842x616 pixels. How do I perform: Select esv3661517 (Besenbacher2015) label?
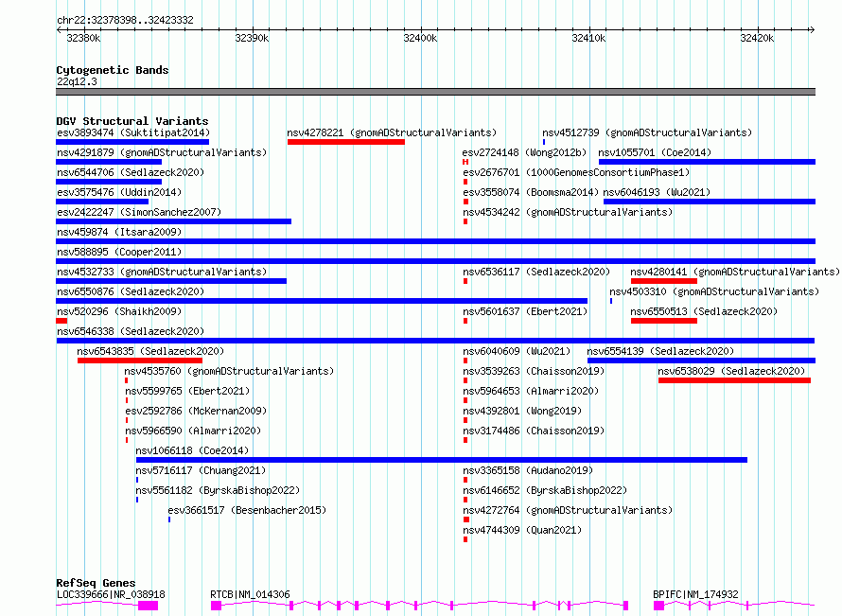tap(247, 510)
